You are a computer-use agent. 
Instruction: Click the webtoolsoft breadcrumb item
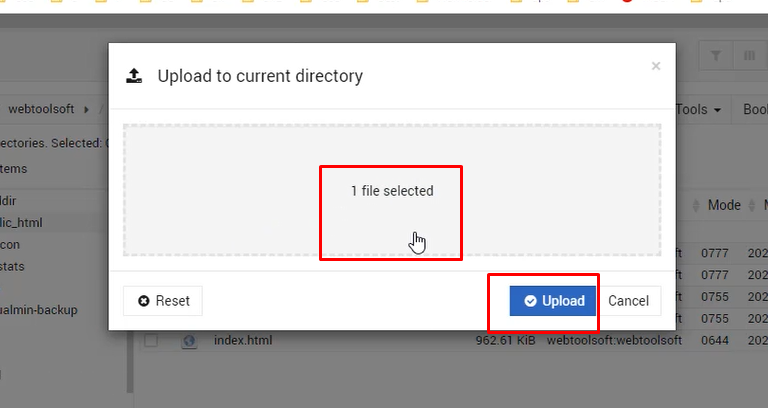(41, 109)
